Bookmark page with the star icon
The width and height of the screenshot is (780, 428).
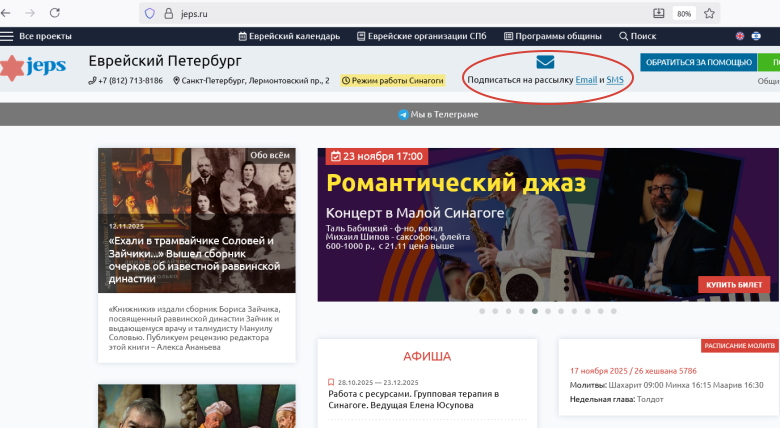click(x=709, y=13)
